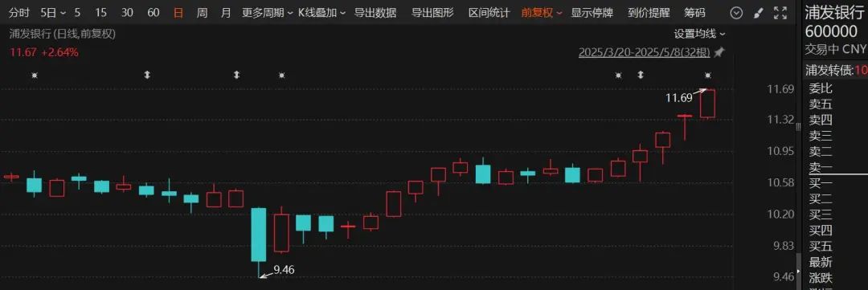Viewport: 868px width, 290px height.
Task: Click the 交易中 CNY status text
Action: pos(835,50)
